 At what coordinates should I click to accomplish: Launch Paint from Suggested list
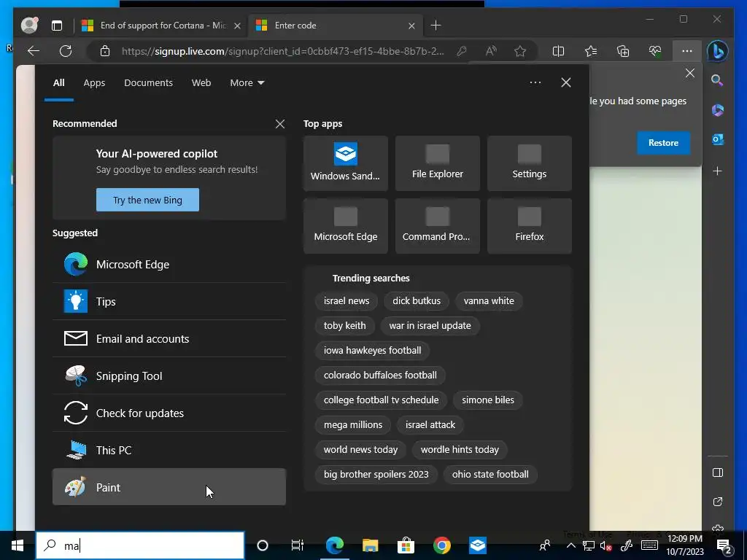pos(169,486)
